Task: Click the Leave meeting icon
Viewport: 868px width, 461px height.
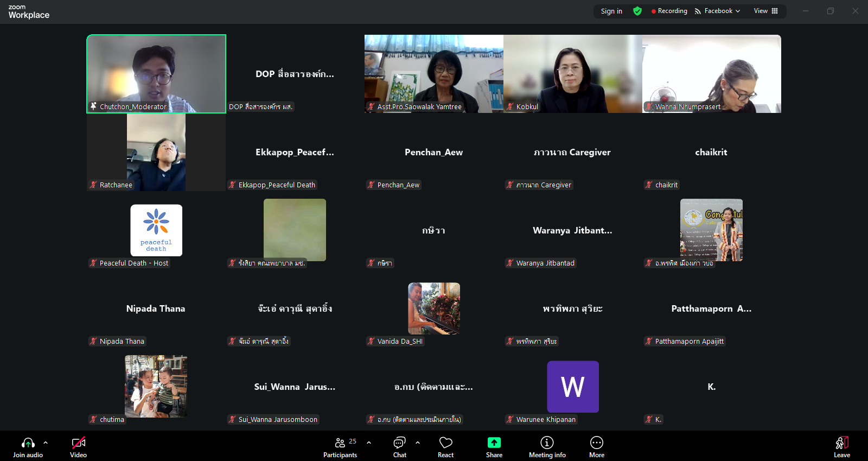Action: point(841,443)
